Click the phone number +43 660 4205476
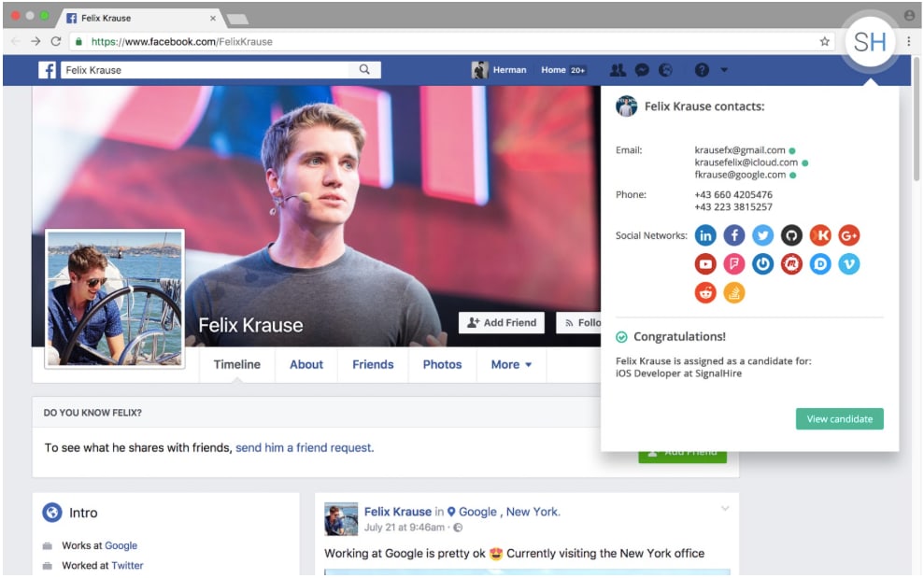This screenshot has width=924, height=578. [733, 194]
